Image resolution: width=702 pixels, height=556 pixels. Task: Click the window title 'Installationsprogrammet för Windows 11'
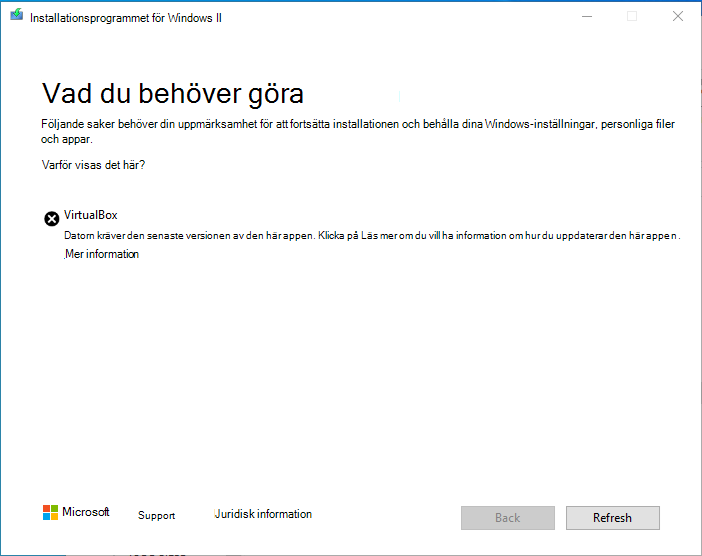126,18
